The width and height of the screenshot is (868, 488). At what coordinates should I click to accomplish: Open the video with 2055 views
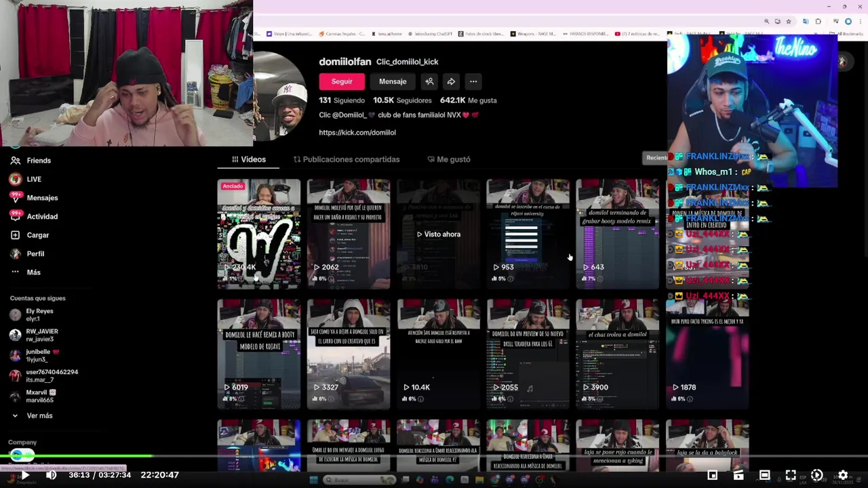(528, 354)
